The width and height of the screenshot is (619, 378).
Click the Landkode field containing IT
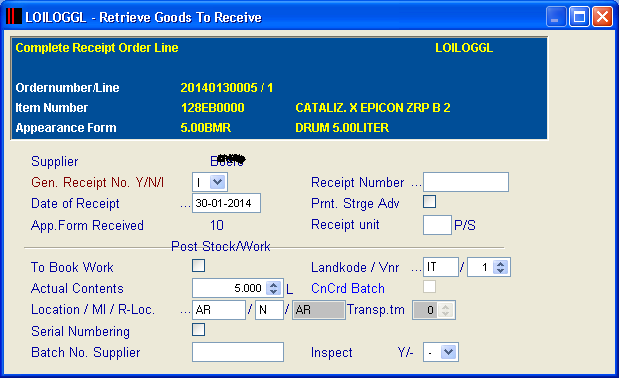pos(441,267)
